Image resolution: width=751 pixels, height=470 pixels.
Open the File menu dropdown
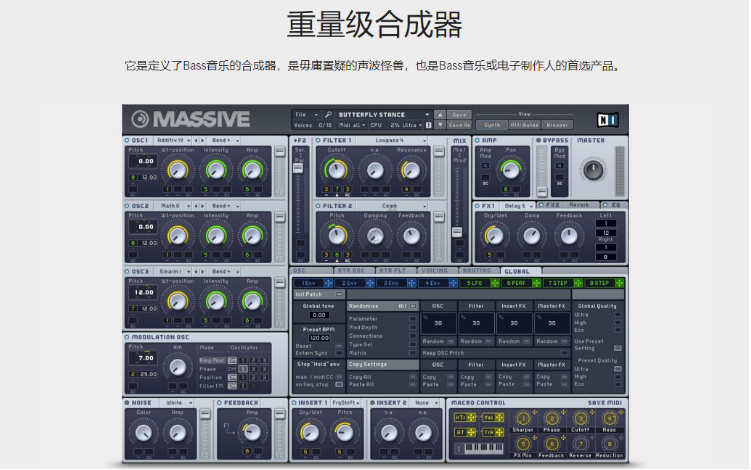tap(306, 115)
